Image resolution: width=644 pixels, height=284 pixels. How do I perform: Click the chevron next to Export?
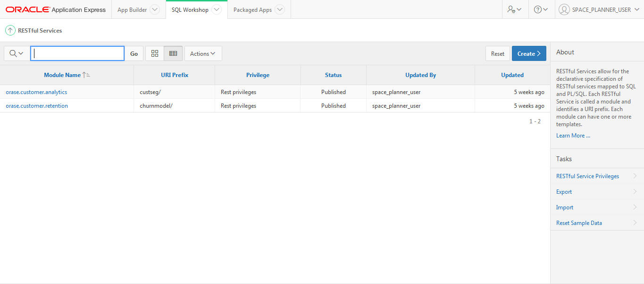pyautogui.click(x=635, y=192)
